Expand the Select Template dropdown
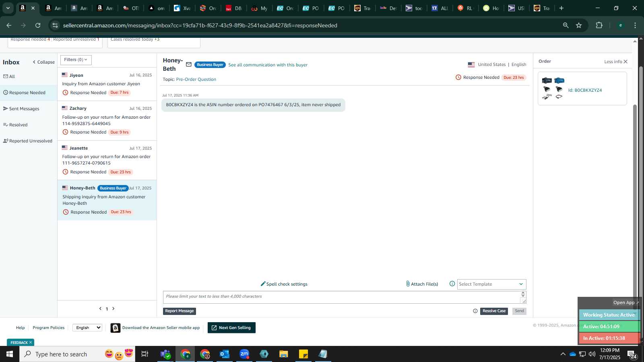 pyautogui.click(x=491, y=284)
